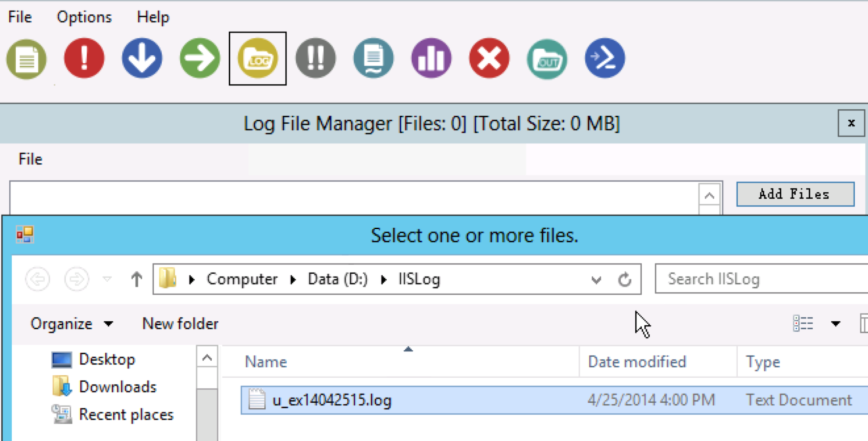Image resolution: width=868 pixels, height=441 pixels.
Task: Open the Options menu
Action: (x=84, y=17)
